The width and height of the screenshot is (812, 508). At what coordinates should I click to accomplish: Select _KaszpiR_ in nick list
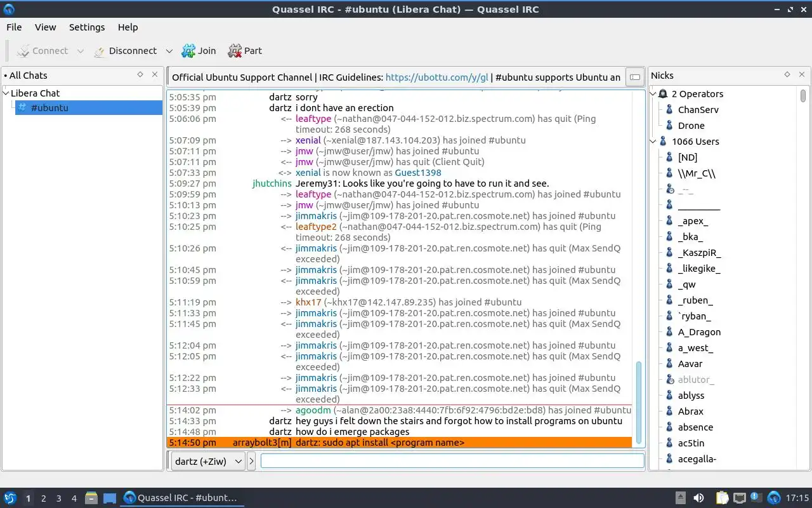[699, 253]
